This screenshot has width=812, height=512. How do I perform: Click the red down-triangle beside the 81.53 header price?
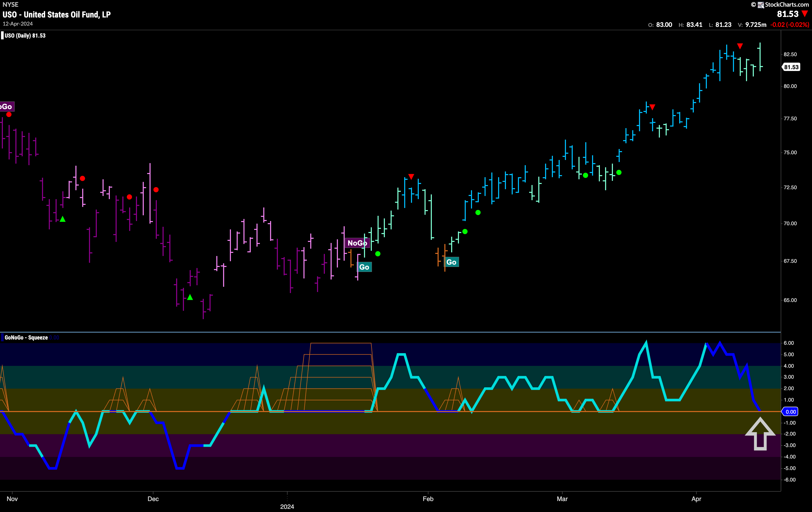pos(805,14)
